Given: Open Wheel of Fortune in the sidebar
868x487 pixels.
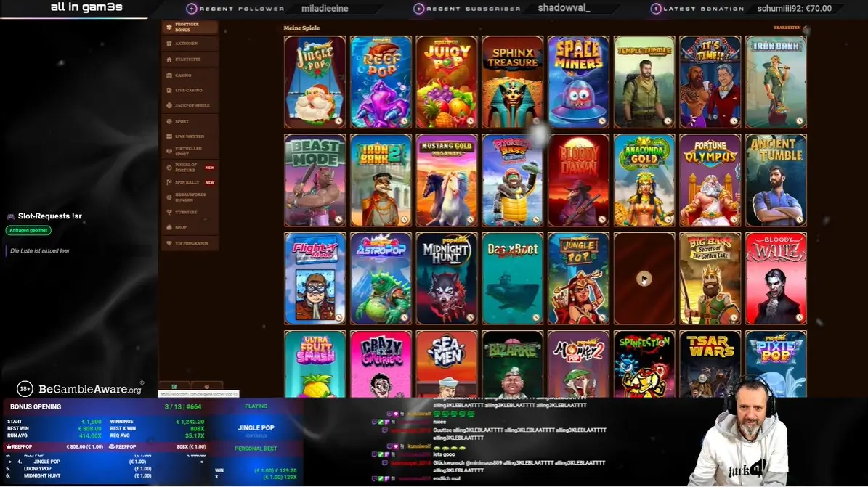Looking at the screenshot, I should point(190,167).
